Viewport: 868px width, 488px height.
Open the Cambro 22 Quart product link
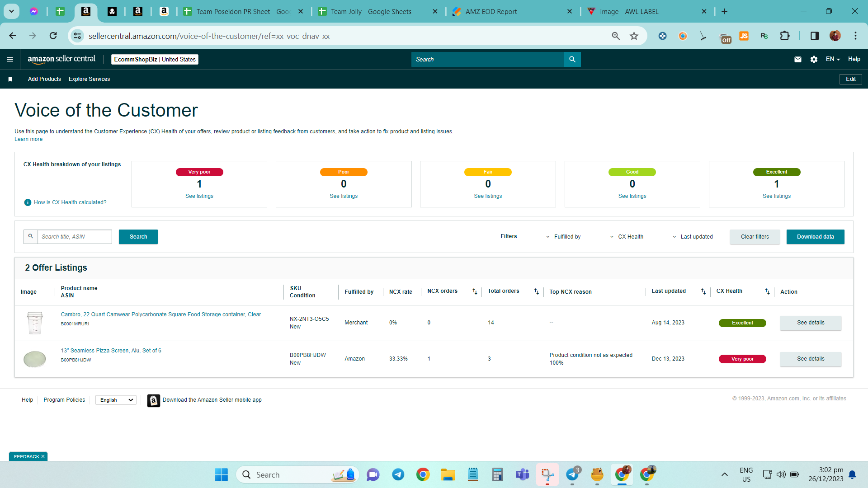161,314
